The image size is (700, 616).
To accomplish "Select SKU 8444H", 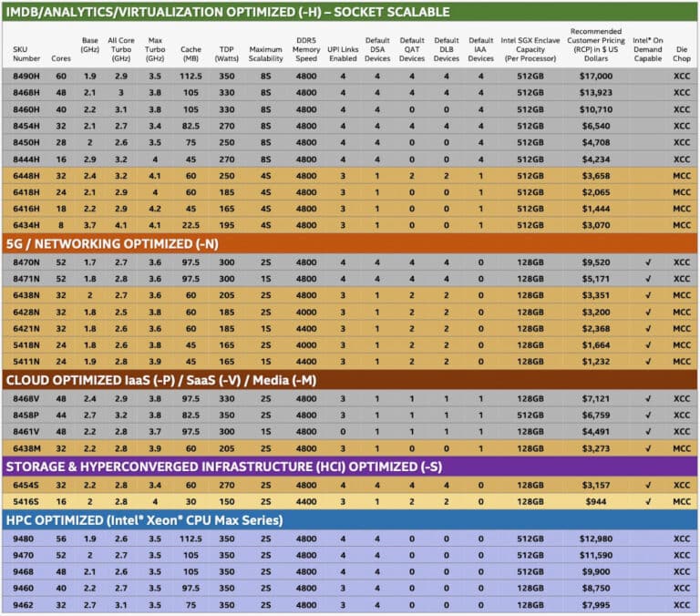I will coord(26,159).
